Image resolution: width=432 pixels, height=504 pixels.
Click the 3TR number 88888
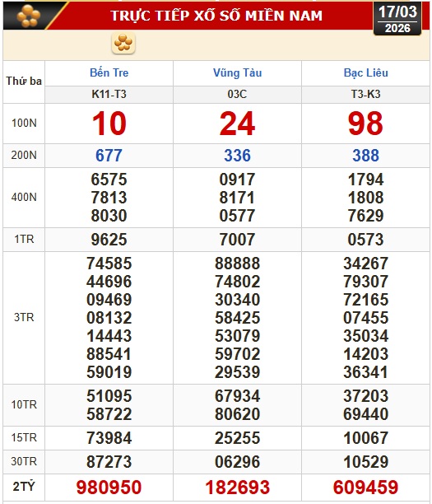pyautogui.click(x=237, y=264)
